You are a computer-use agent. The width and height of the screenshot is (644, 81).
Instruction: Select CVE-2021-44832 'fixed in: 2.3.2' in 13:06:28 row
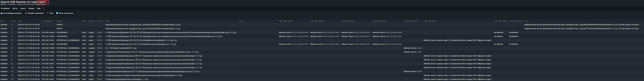[x=356, y=37]
